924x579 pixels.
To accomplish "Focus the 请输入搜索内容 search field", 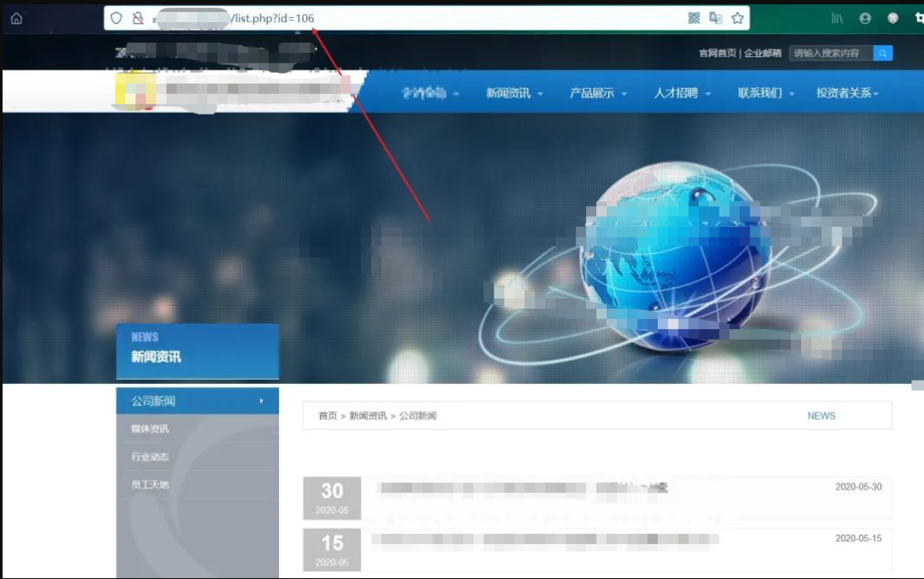I will pos(830,53).
